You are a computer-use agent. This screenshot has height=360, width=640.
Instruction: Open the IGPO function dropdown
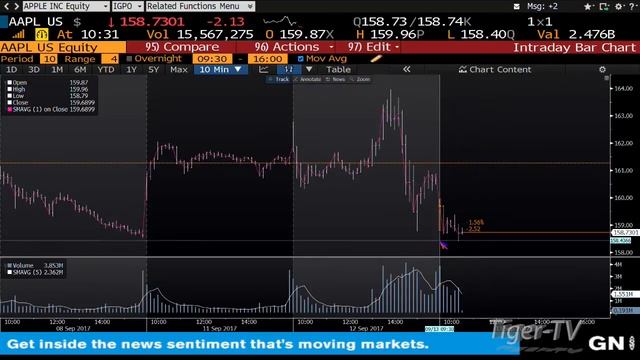click(128, 6)
